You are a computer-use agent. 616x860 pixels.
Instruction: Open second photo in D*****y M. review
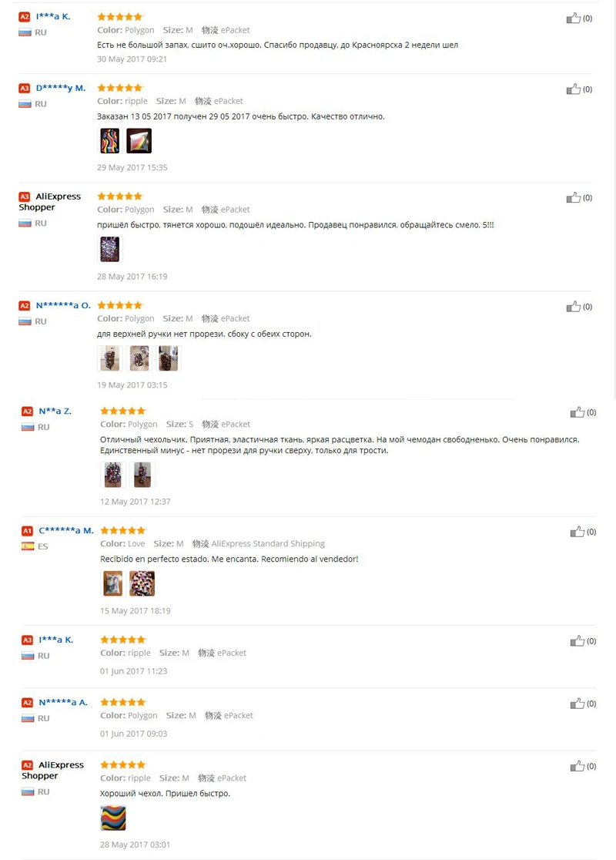139,140
